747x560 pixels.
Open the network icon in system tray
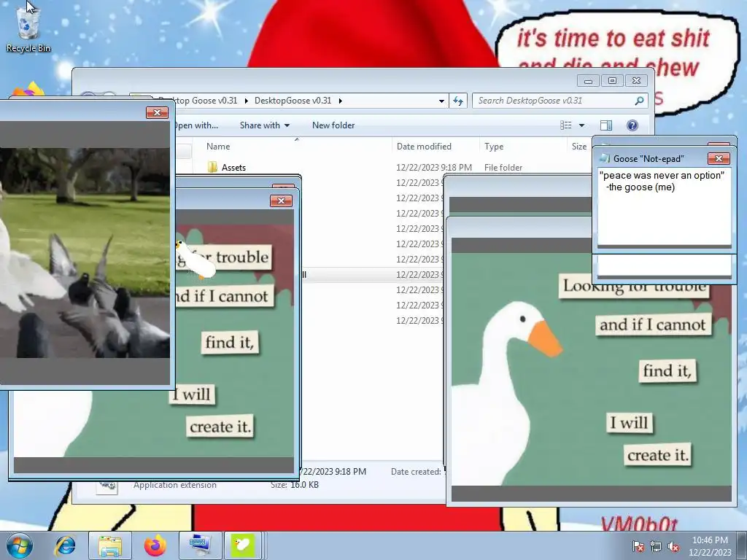(x=656, y=546)
